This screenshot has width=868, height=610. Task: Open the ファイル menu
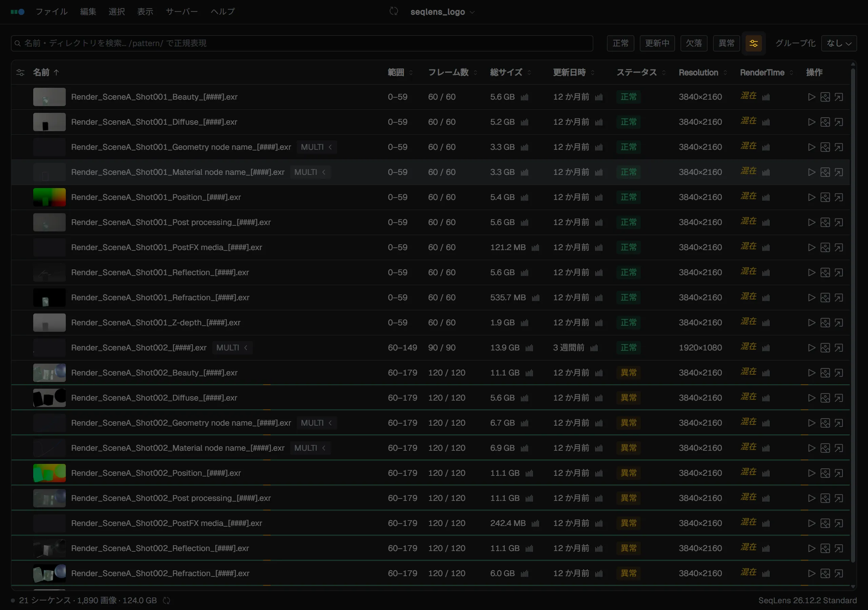52,12
